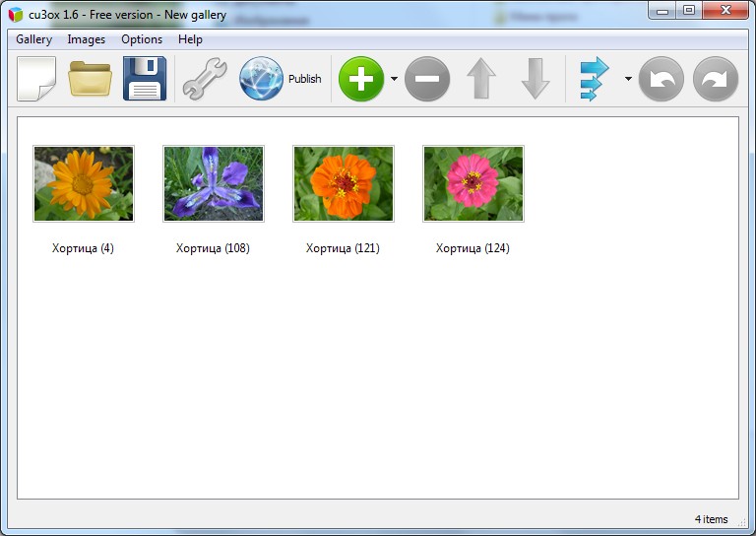
Task: Open gallery using the folder icon
Action: click(x=91, y=79)
